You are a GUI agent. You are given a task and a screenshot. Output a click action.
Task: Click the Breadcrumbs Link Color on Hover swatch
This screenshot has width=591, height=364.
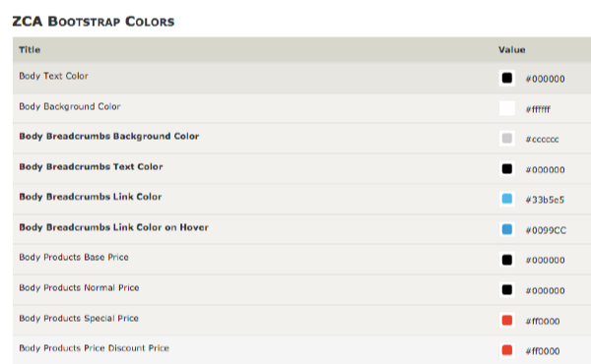[507, 229]
